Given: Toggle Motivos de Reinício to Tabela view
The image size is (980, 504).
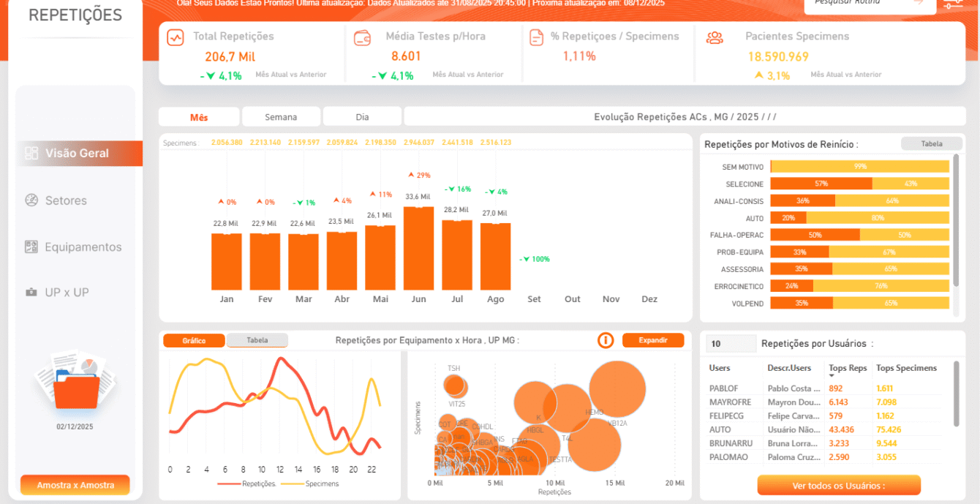Looking at the screenshot, I should pyautogui.click(x=931, y=144).
